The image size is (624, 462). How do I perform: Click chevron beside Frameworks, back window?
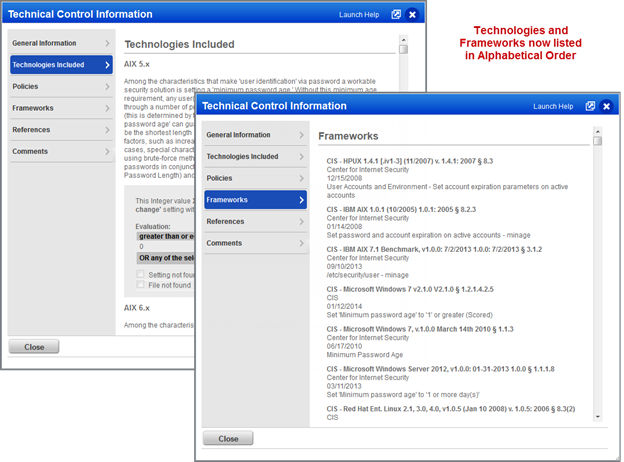click(107, 108)
